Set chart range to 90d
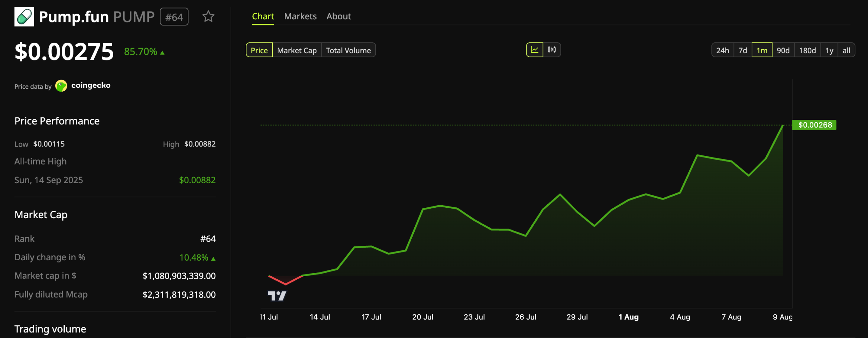This screenshot has height=338, width=868. [783, 50]
